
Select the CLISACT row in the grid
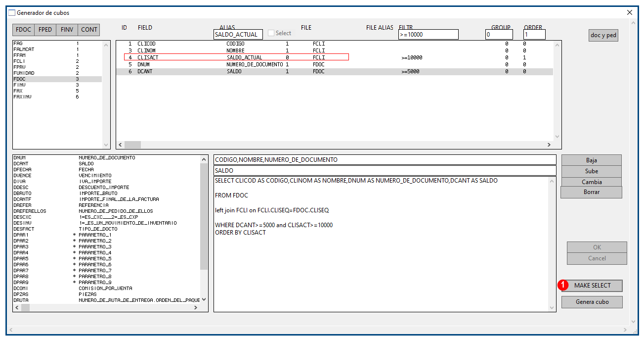click(335, 57)
